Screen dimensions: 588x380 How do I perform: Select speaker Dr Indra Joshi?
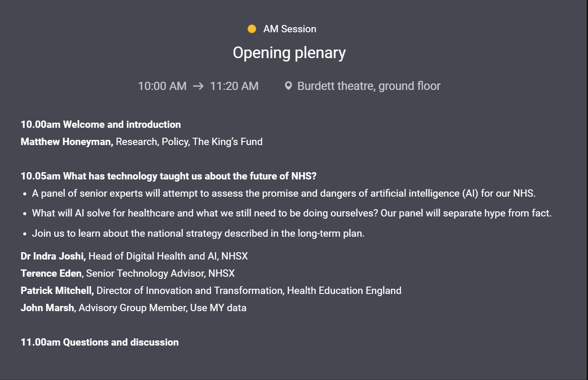53,256
